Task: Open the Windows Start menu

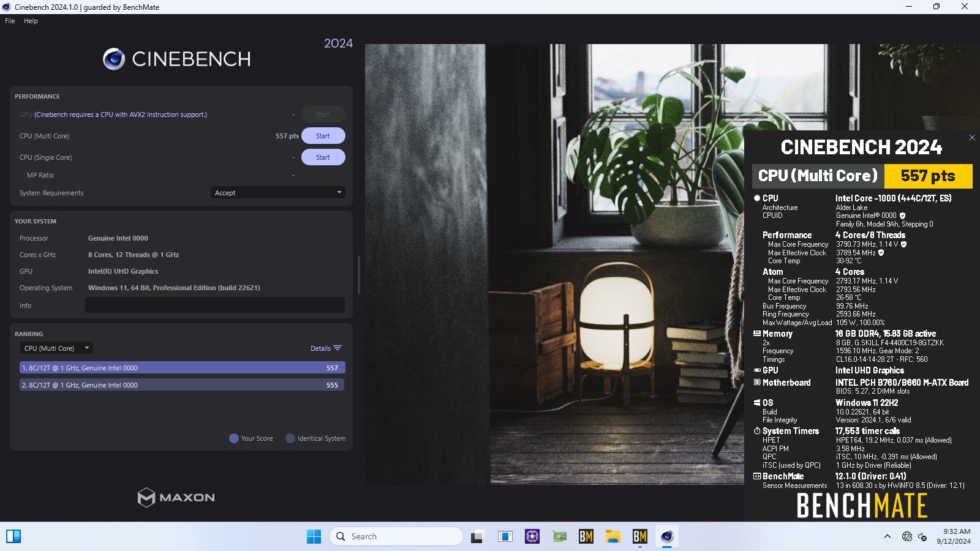Action: [x=314, y=536]
